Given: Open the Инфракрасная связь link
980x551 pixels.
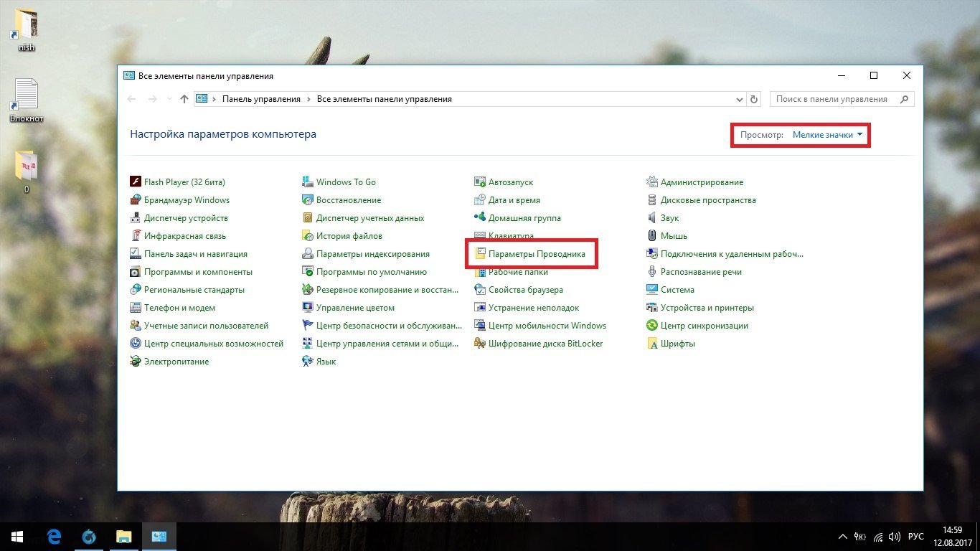Looking at the screenshot, I should pyautogui.click(x=185, y=236).
